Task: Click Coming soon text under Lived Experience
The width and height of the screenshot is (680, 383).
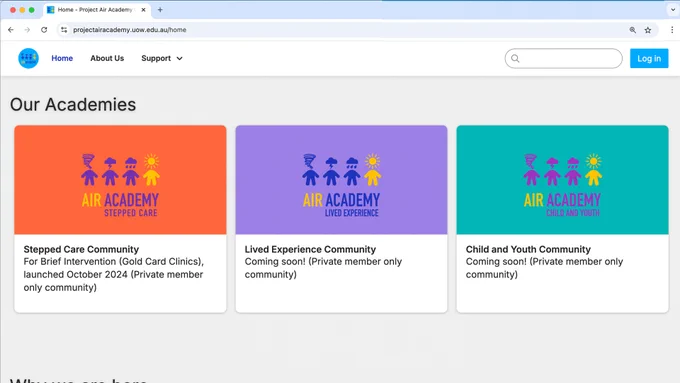Action: click(323, 268)
